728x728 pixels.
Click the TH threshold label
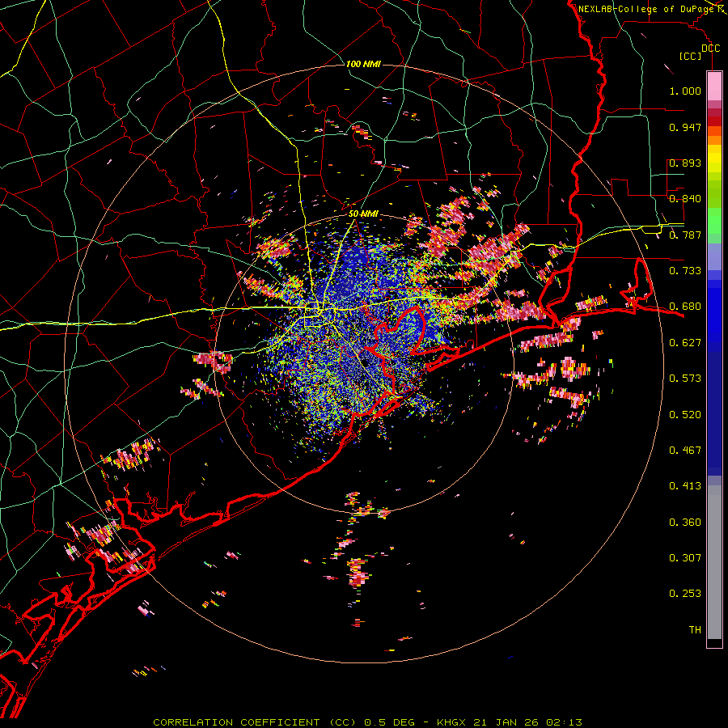pyautogui.click(x=695, y=630)
